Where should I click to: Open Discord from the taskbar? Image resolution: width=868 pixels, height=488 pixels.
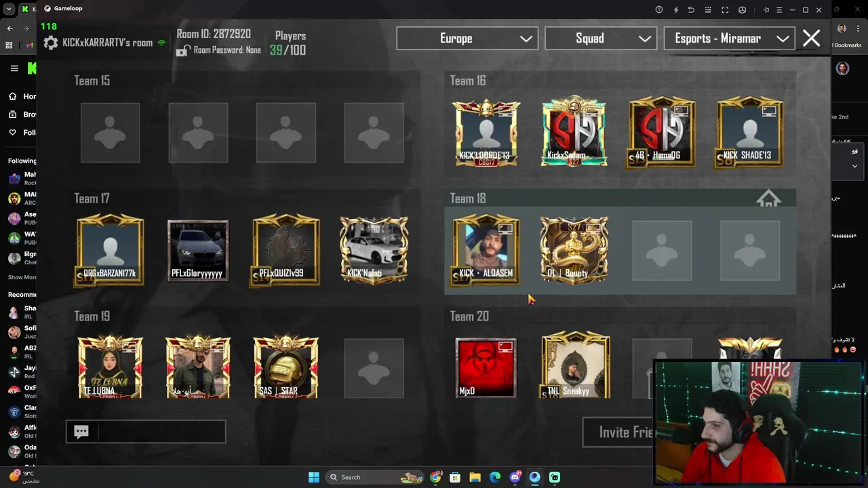[x=515, y=477]
